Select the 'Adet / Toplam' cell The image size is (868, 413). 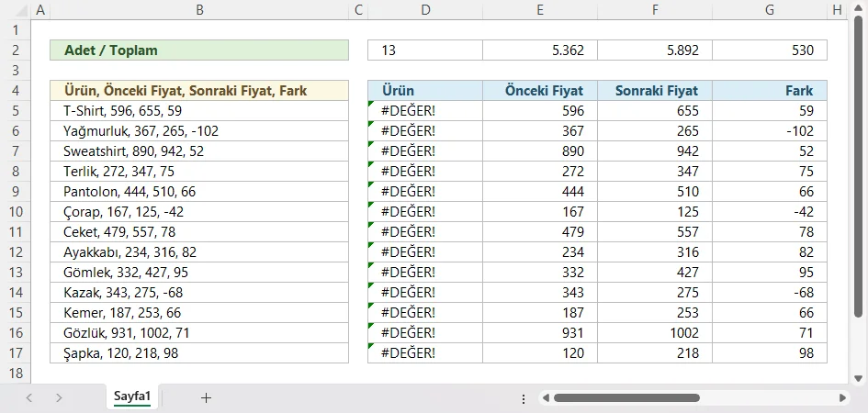pos(199,50)
